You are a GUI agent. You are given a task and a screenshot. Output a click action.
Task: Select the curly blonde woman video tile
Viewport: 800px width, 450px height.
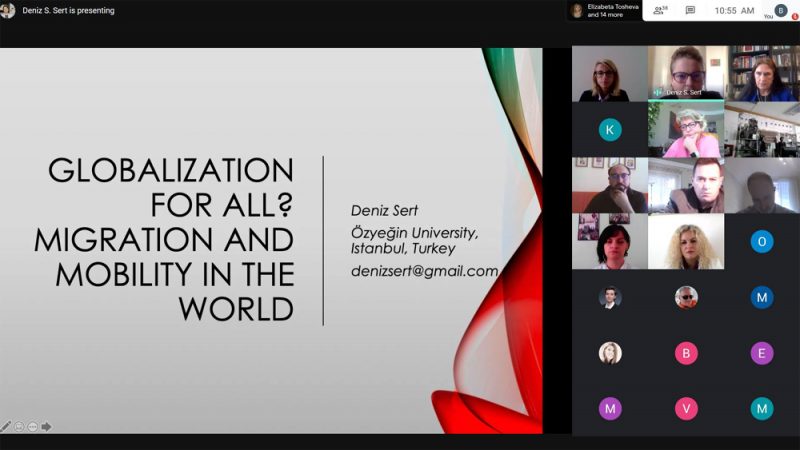pyautogui.click(x=686, y=241)
